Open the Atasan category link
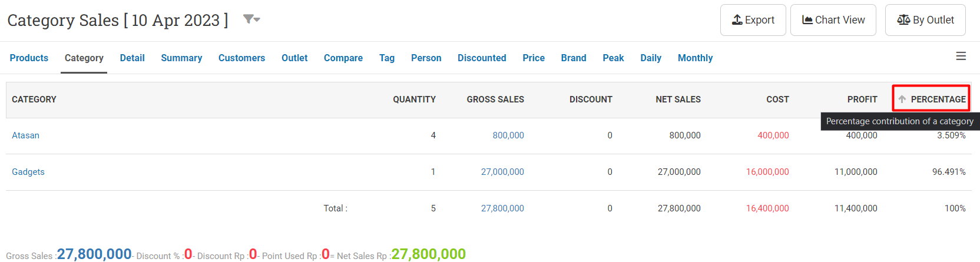Image resolution: width=980 pixels, height=262 pixels. (x=25, y=135)
